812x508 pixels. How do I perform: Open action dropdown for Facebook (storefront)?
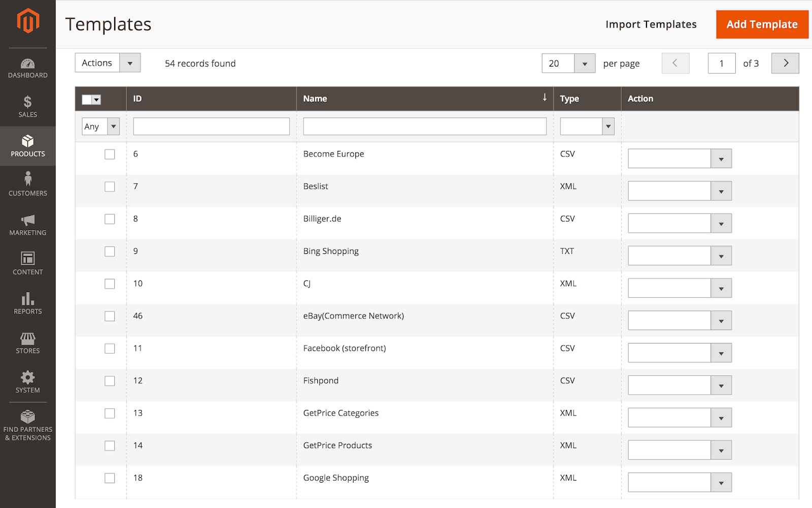point(680,353)
